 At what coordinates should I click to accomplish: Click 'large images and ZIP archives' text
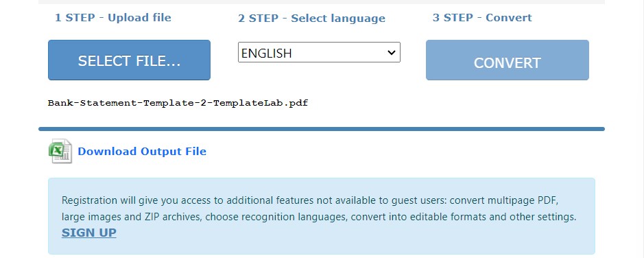[x=130, y=217]
